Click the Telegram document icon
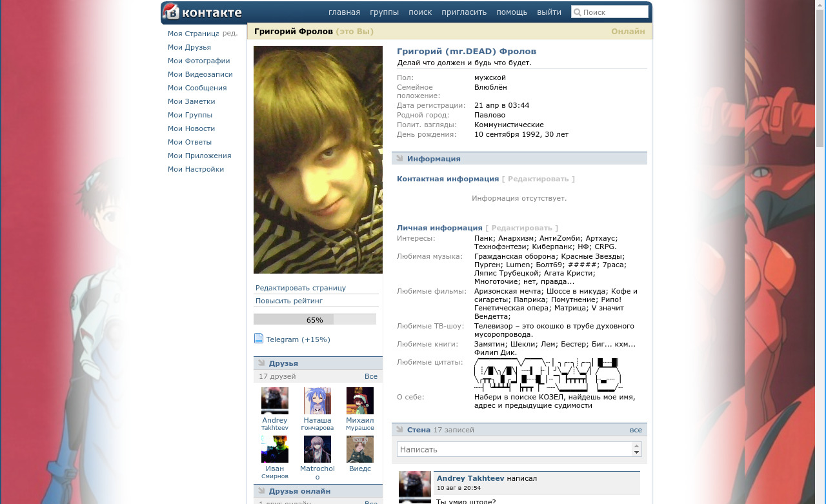 pos(259,339)
